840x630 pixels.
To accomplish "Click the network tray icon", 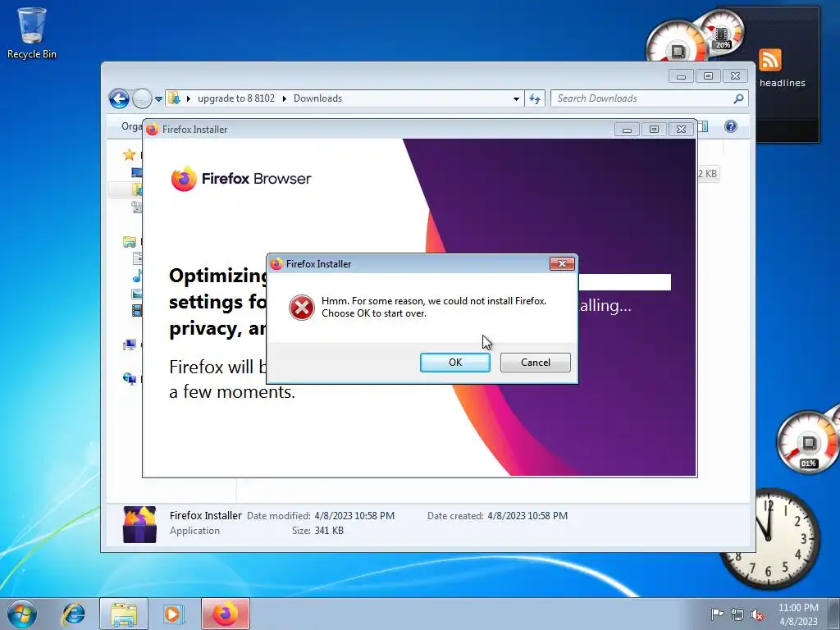I will pos(737,614).
